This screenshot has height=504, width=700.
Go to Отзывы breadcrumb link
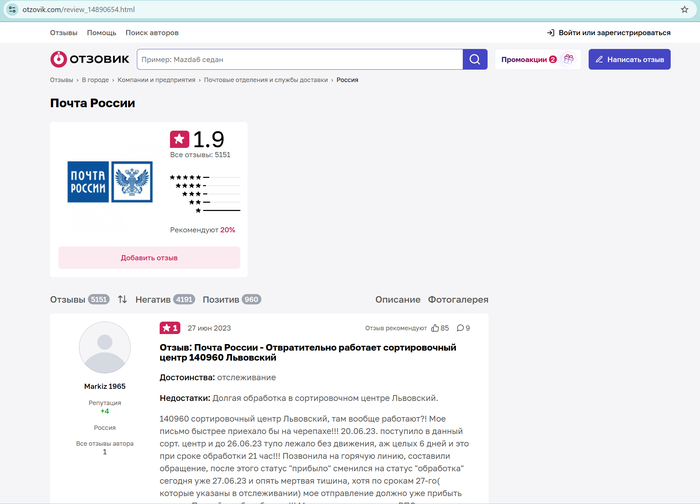coord(61,80)
